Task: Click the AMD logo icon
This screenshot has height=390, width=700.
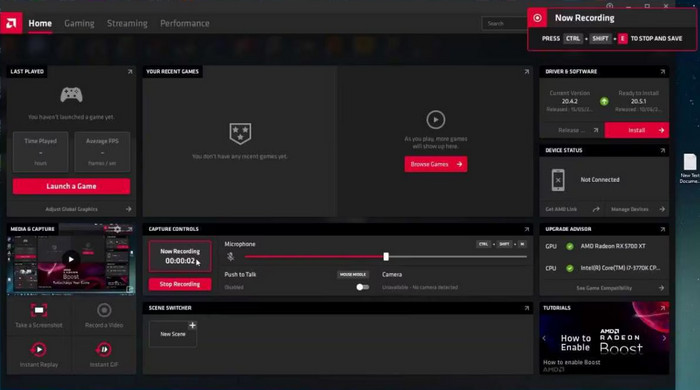Action: click(x=11, y=23)
